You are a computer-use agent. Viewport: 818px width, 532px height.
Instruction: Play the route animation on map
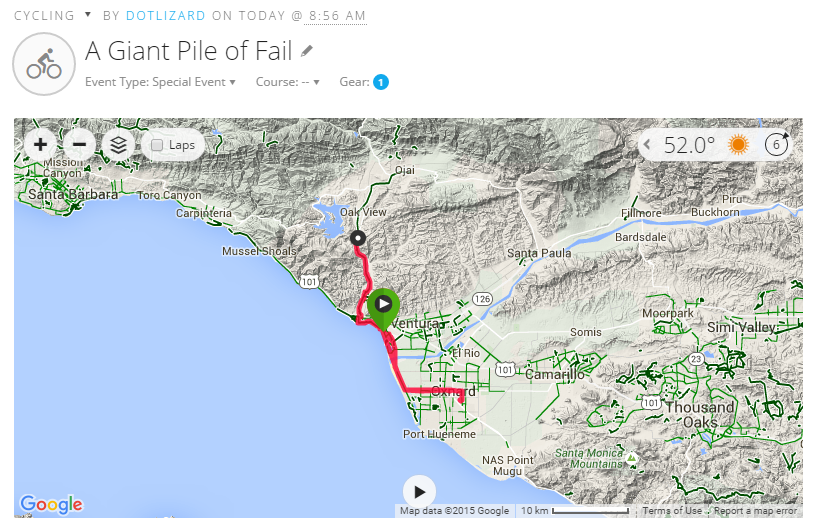tap(419, 491)
